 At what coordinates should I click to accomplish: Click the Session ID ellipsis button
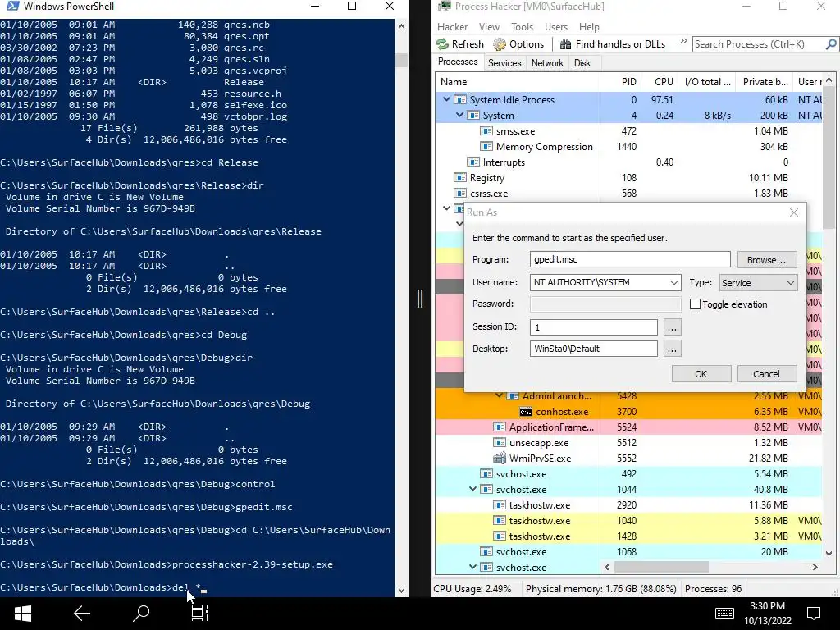point(672,327)
